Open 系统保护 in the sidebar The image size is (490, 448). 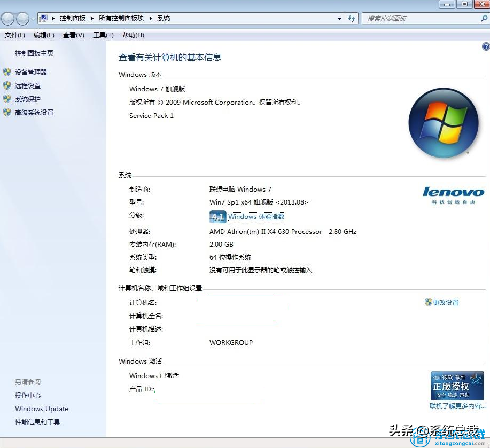tap(28, 99)
